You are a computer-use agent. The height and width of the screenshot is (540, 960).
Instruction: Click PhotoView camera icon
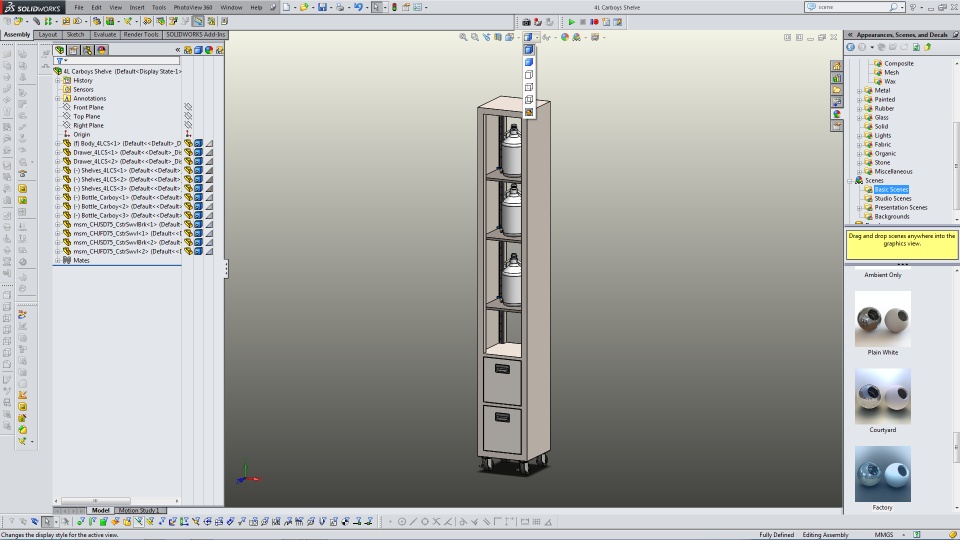pyautogui.click(x=527, y=22)
